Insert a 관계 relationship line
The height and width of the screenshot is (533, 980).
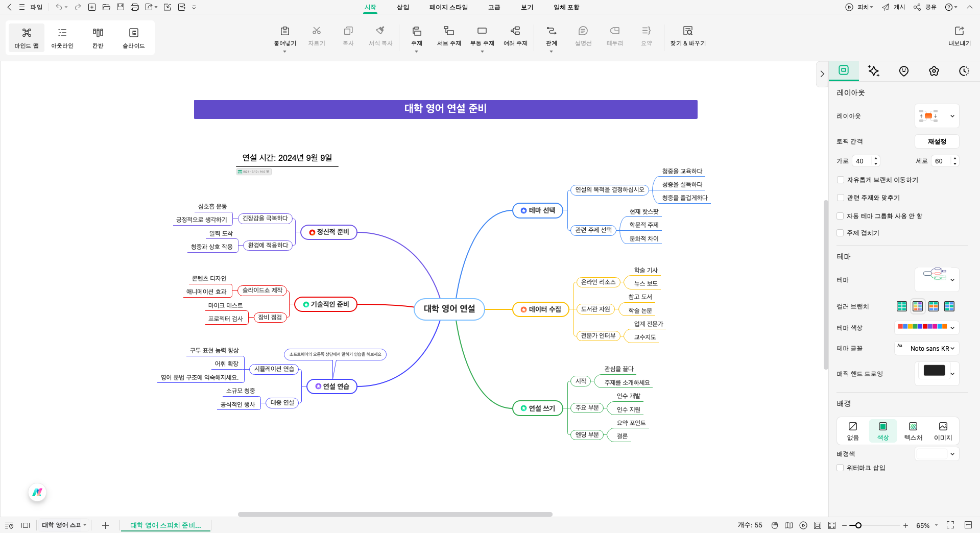pyautogui.click(x=551, y=35)
